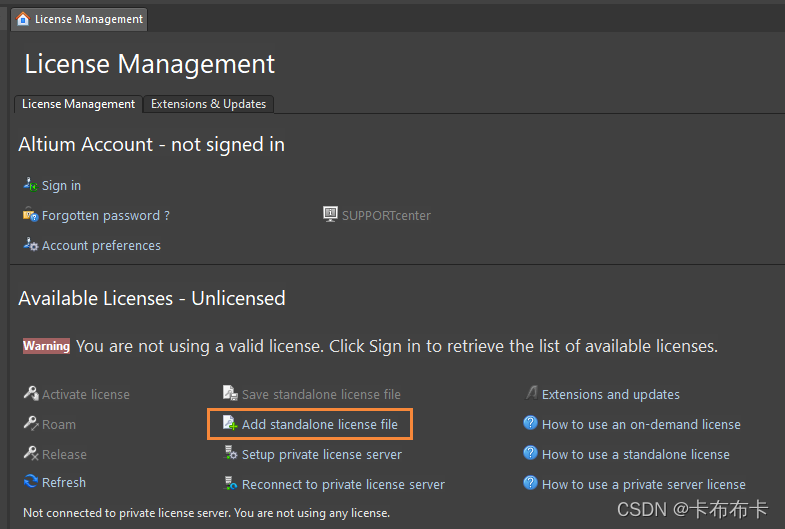The image size is (785, 529).
Task: Click the on-demand license help question icon
Action: [x=531, y=424]
